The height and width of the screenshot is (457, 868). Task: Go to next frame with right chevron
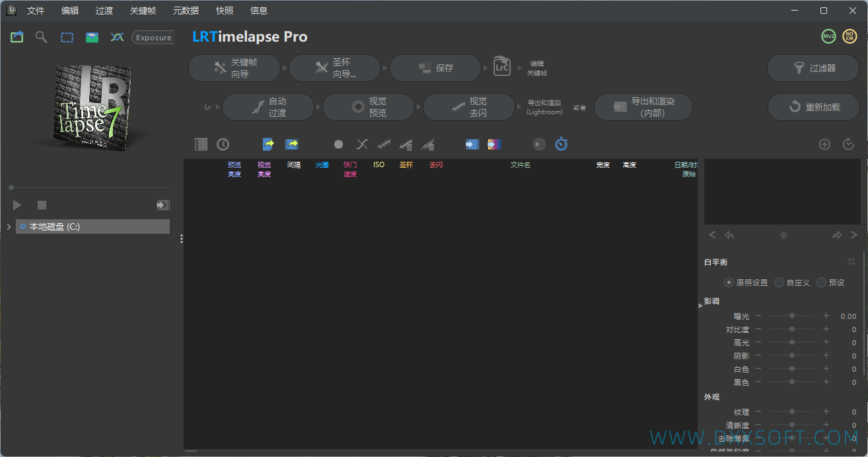(x=854, y=235)
